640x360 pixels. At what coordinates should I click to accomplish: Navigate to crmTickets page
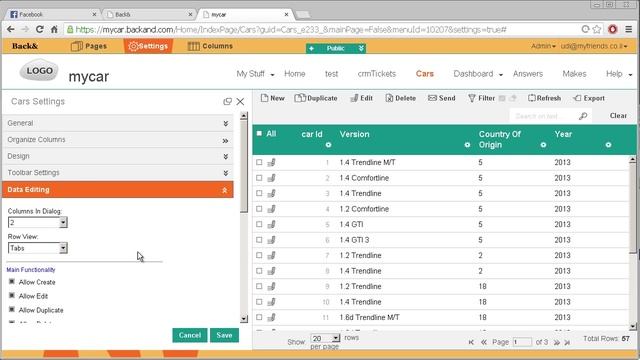click(377, 74)
